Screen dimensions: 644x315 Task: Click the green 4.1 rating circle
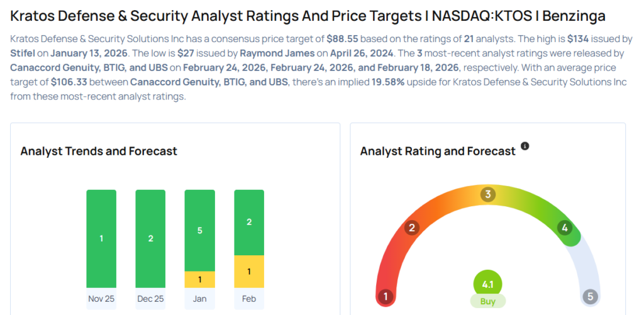pos(487,284)
